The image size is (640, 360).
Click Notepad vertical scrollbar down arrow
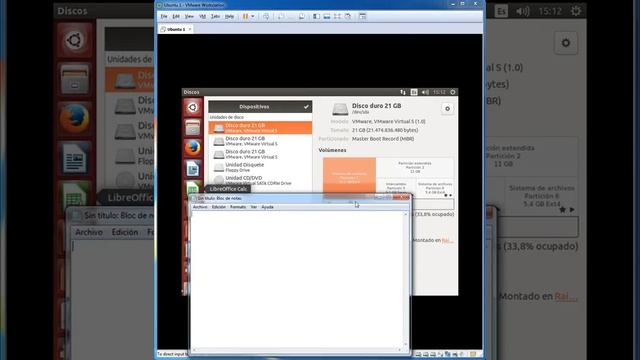click(x=406, y=344)
